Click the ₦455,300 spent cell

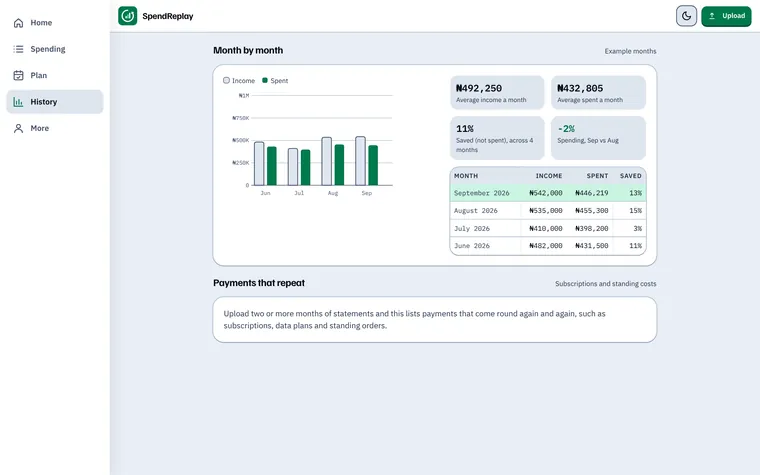tap(592, 211)
